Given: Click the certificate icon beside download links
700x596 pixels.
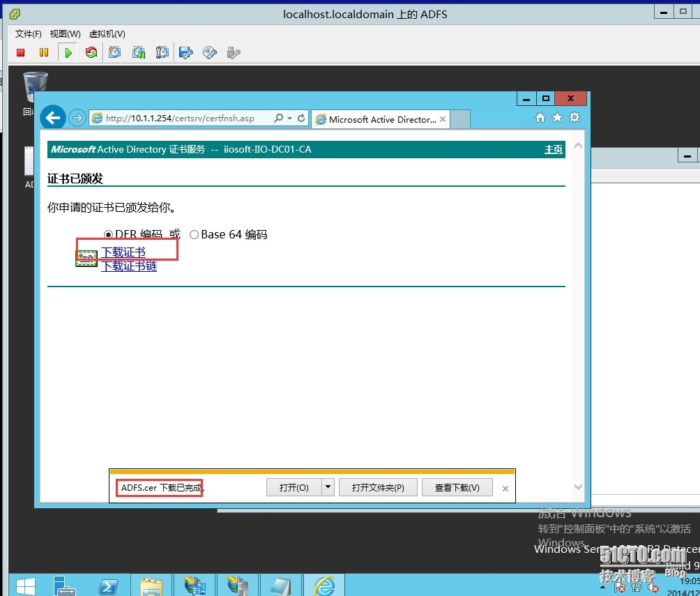Looking at the screenshot, I should 86,259.
